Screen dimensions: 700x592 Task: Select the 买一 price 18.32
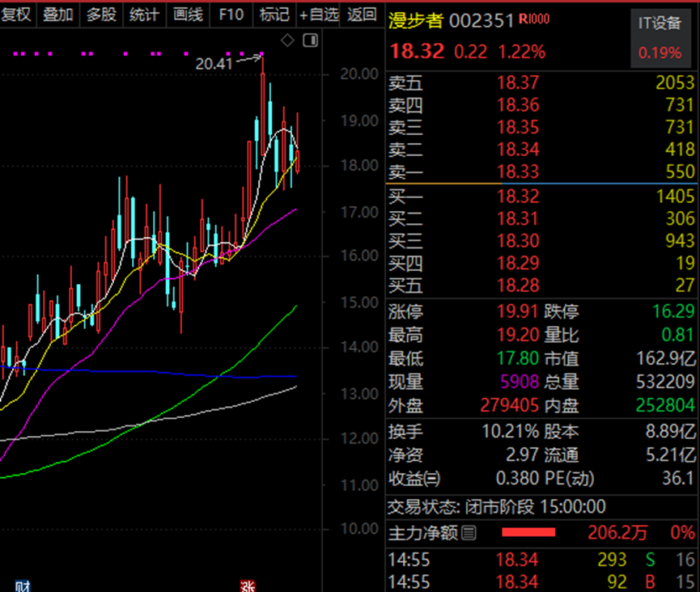tap(518, 197)
